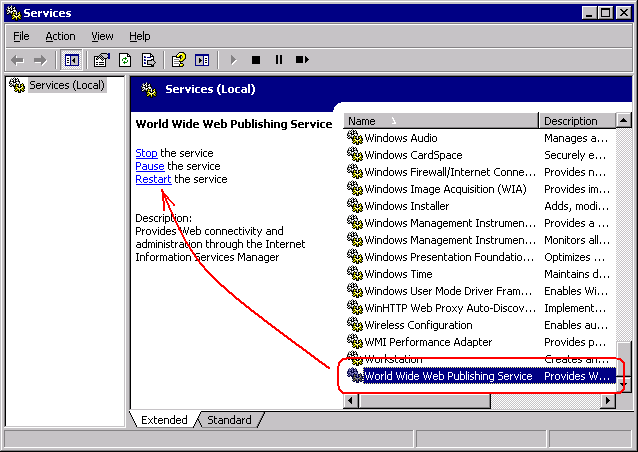Click the Back arrow toolbar button
Screen dimensions: 638x452
17,60
